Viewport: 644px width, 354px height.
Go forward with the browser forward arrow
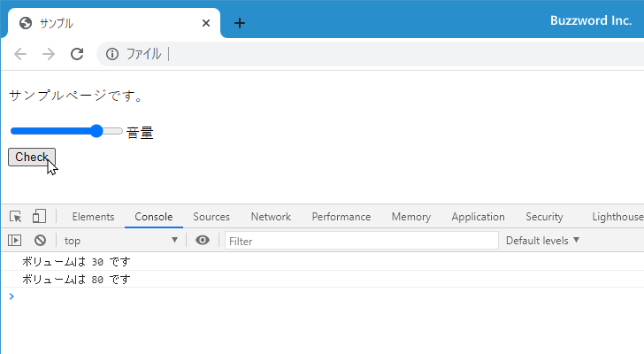click(49, 54)
